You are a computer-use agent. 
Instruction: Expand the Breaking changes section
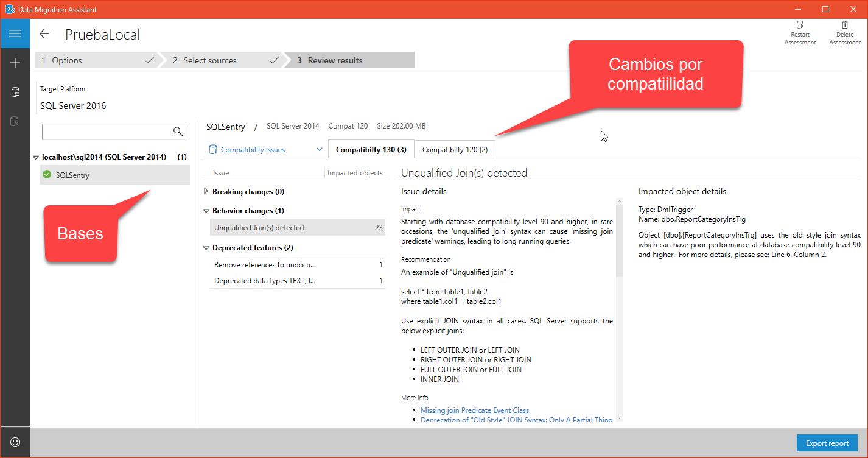(206, 191)
